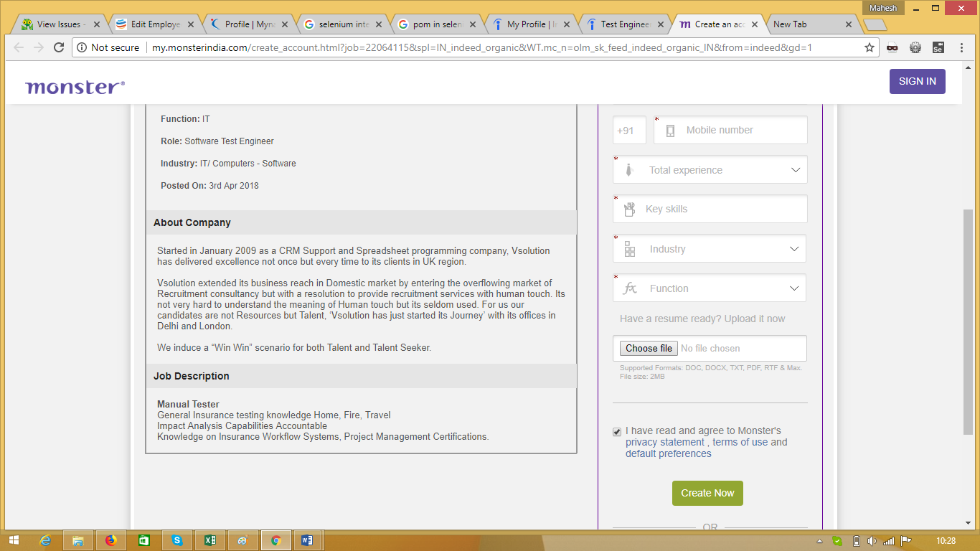
Task: Close the View Issues tab
Action: tap(97, 24)
